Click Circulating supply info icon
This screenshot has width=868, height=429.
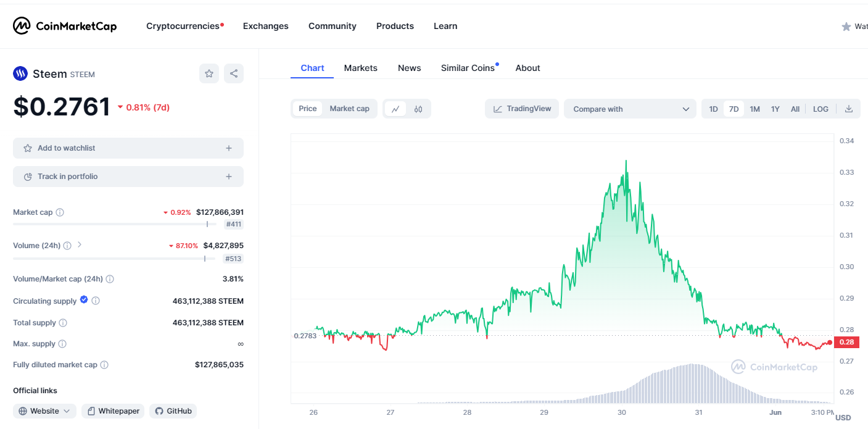96,301
